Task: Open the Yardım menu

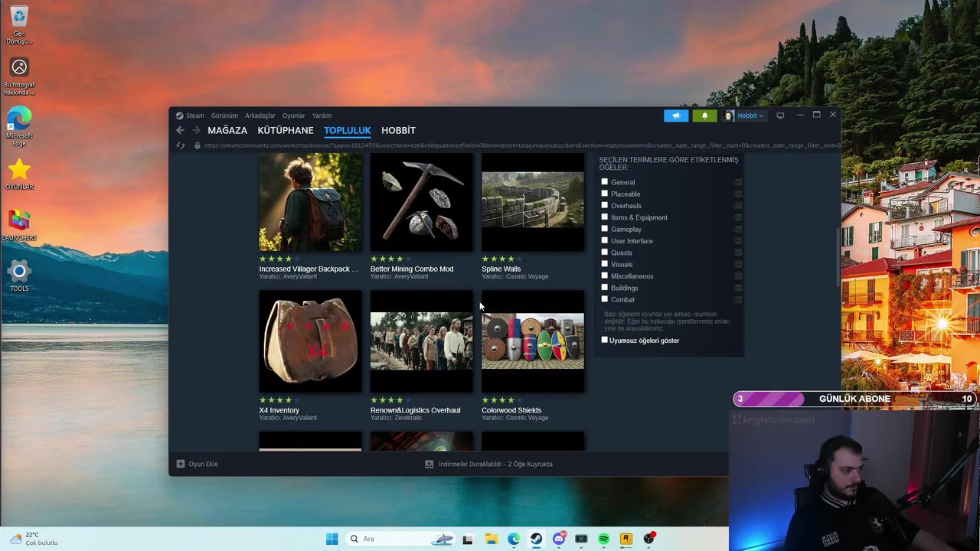Action: pos(322,116)
